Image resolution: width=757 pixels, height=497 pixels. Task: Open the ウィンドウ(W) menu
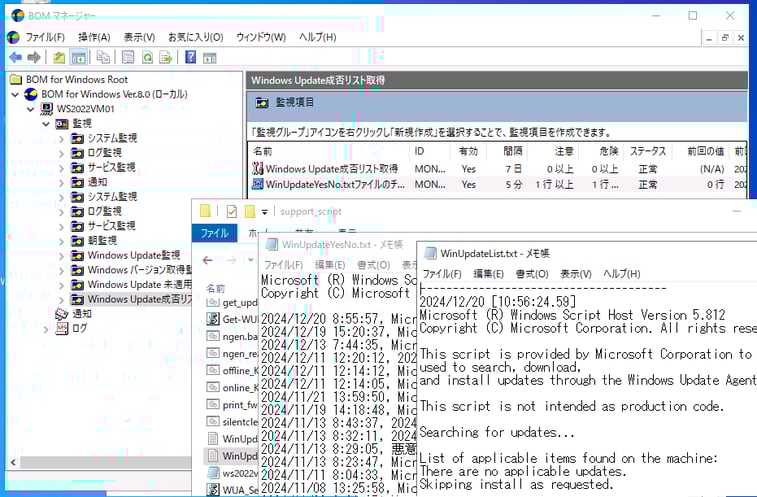click(x=261, y=37)
